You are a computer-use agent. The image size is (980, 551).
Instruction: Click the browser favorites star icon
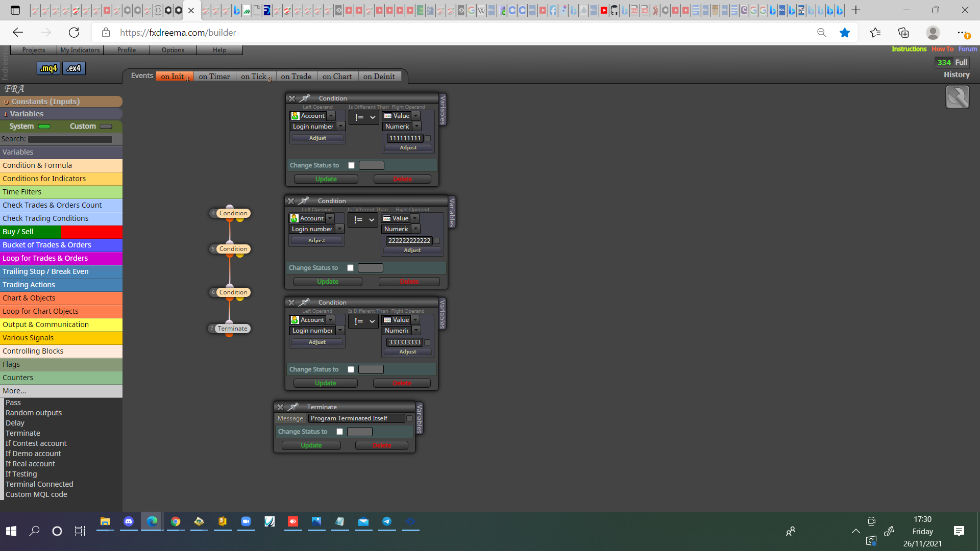click(845, 33)
